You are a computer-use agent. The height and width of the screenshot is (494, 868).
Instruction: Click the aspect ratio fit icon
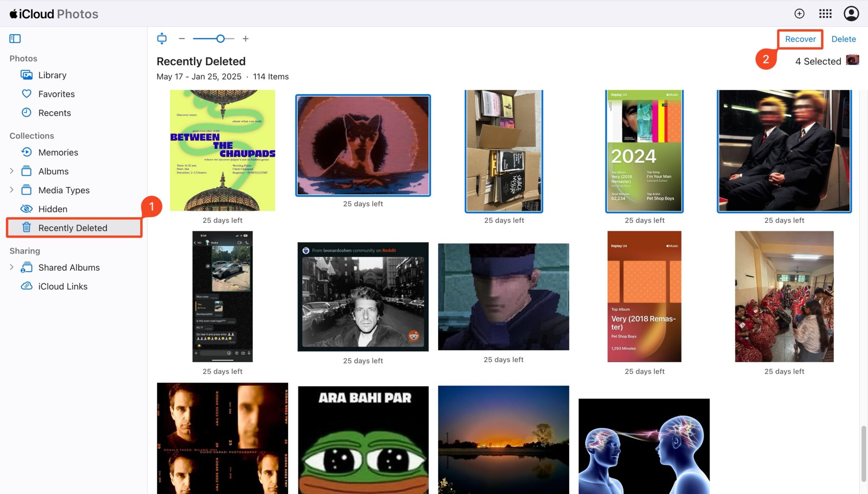[x=161, y=39]
